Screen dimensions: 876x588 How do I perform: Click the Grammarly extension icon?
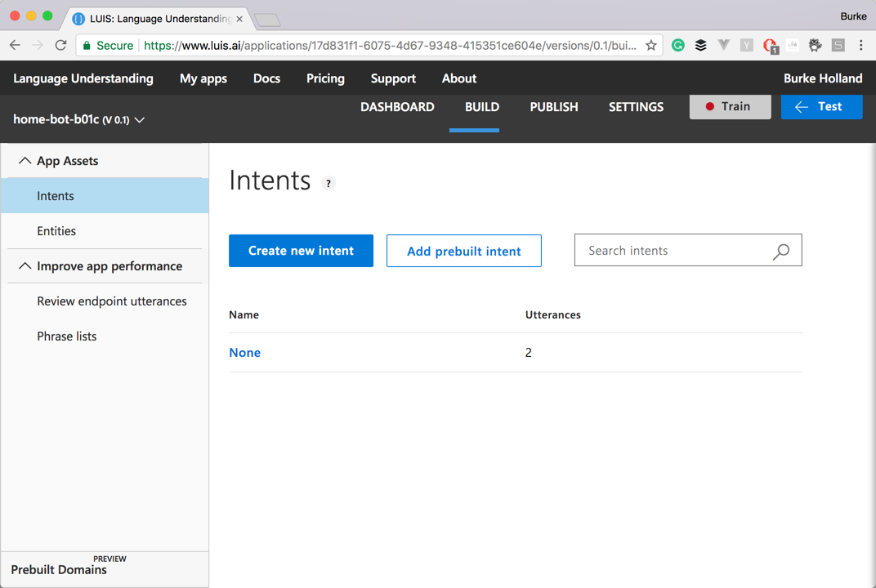678,46
